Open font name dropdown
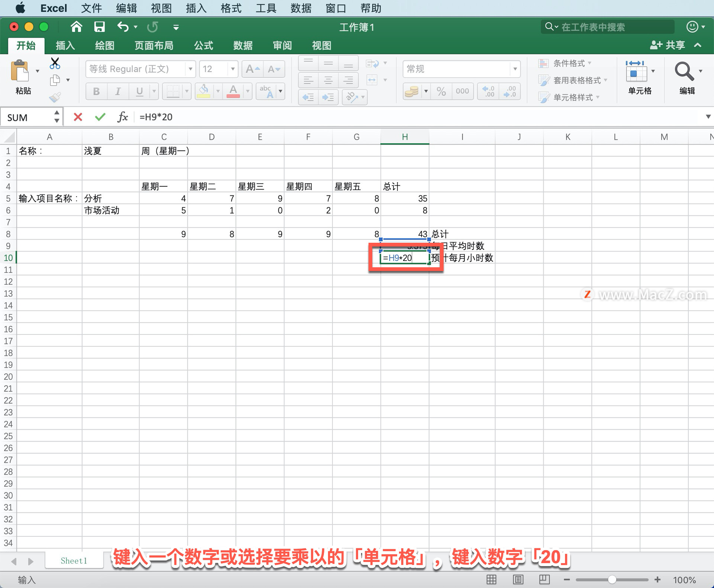This screenshot has height=588, width=714. tap(190, 69)
